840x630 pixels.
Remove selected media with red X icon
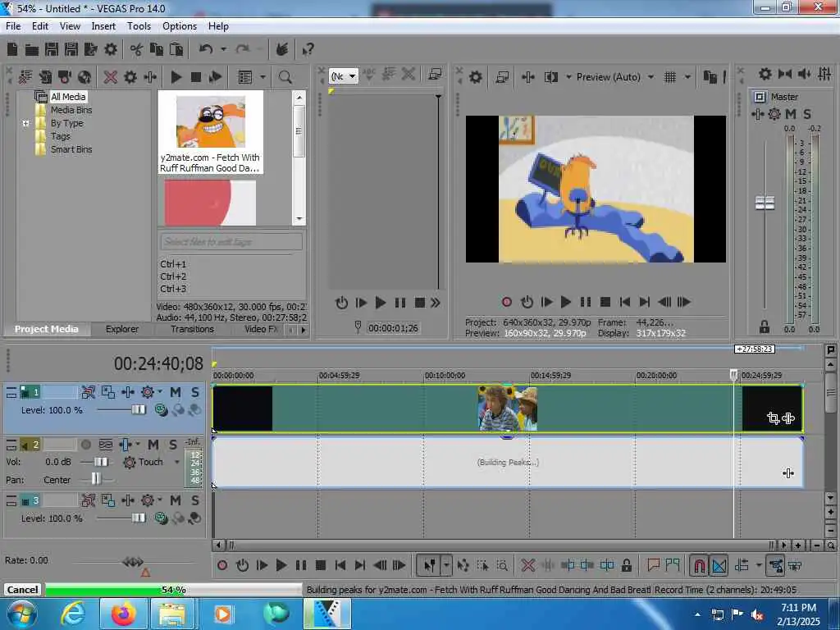click(x=111, y=77)
